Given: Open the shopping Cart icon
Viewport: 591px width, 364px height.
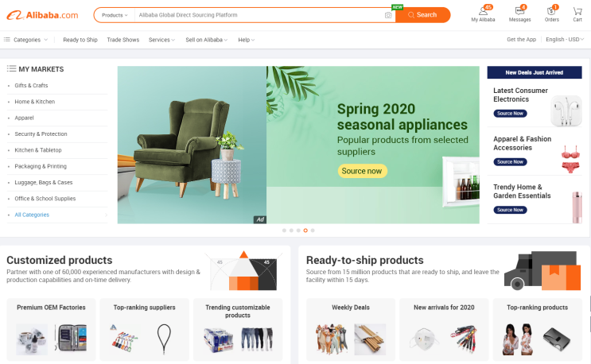Looking at the screenshot, I should pos(577,11).
